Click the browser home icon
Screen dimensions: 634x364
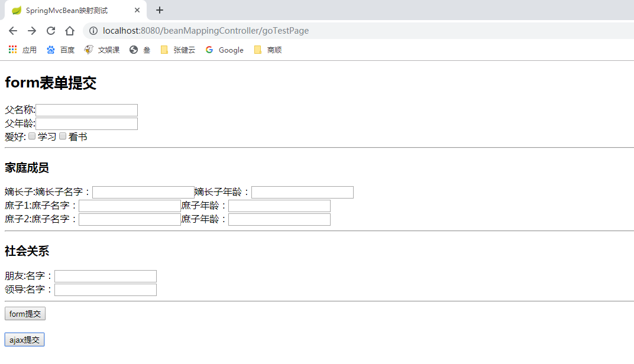(x=69, y=31)
